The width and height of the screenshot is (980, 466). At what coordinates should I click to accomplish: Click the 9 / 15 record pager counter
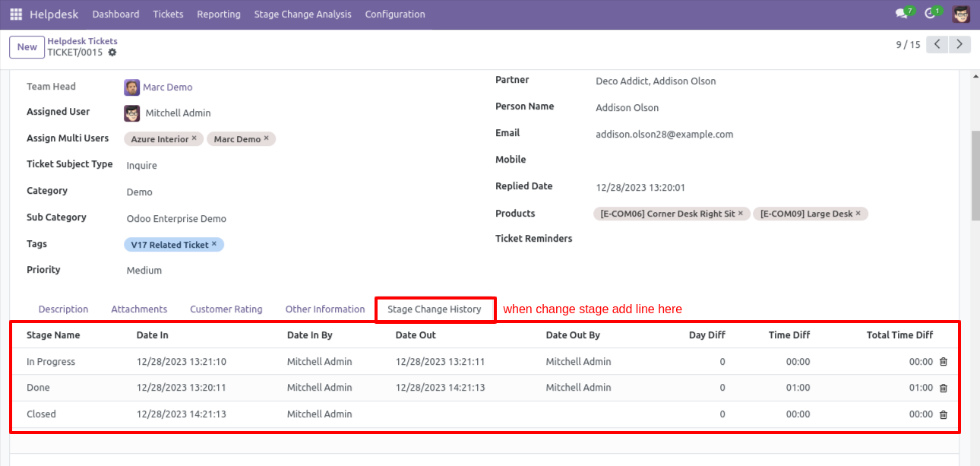(908, 45)
